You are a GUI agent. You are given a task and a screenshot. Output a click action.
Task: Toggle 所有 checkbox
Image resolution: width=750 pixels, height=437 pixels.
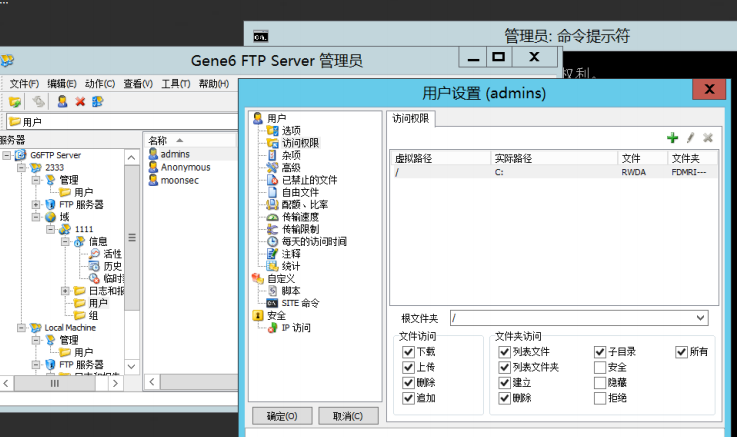(x=681, y=352)
